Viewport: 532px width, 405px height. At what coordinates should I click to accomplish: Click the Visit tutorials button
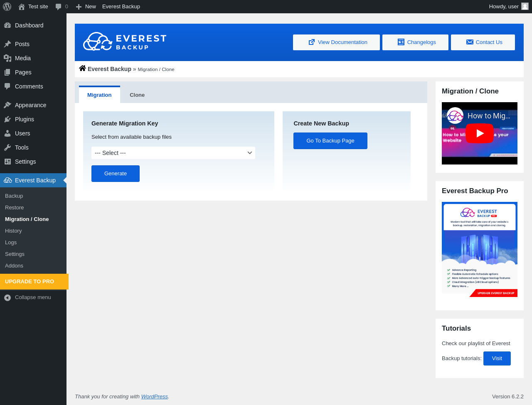pyautogui.click(x=497, y=358)
